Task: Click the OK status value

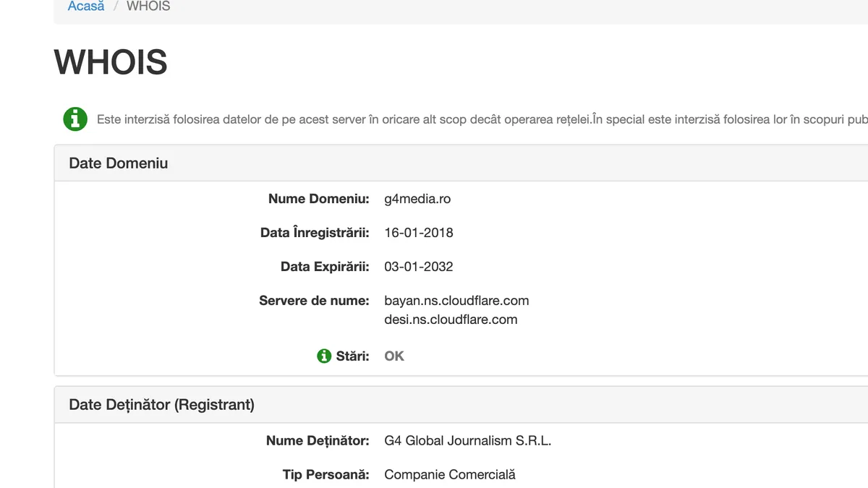Action: click(x=394, y=356)
